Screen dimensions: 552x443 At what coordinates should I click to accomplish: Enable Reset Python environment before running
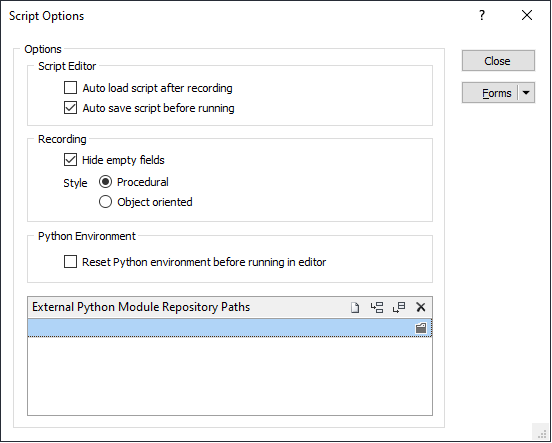click(x=70, y=262)
